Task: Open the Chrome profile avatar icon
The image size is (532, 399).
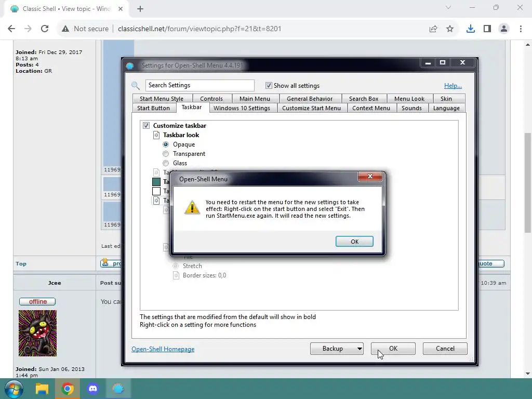Action: (504, 29)
